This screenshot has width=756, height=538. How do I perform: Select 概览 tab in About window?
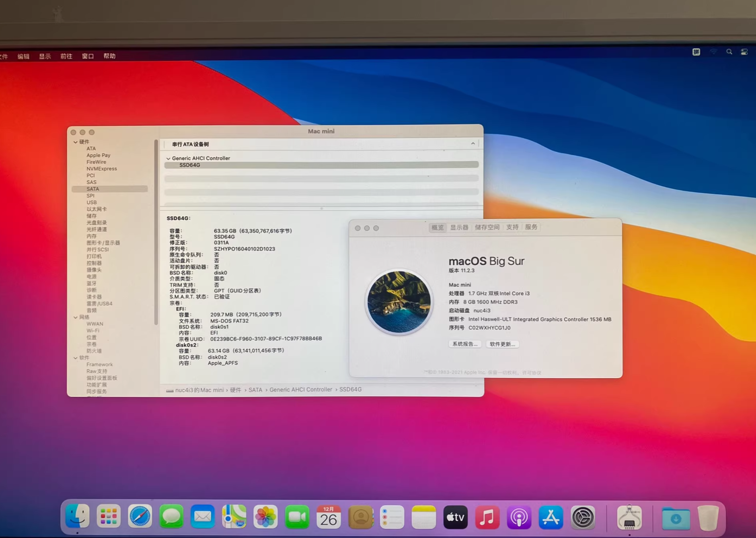click(x=438, y=227)
